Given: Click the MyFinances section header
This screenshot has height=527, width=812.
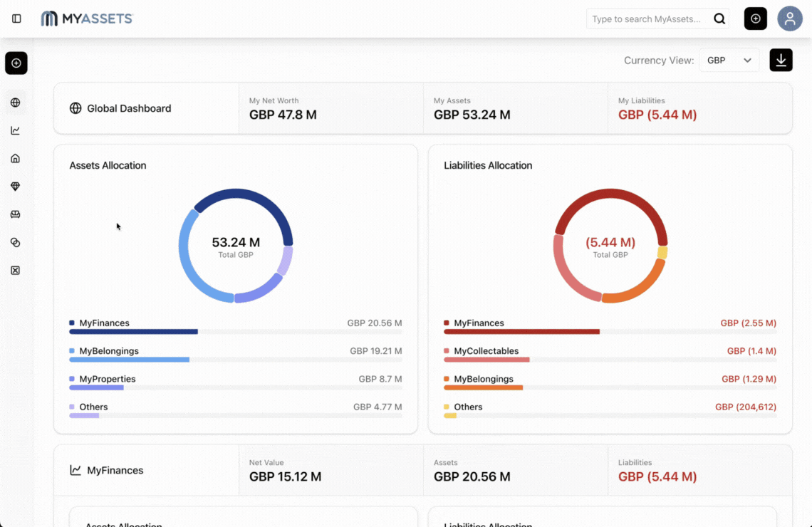Looking at the screenshot, I should pos(115,471).
